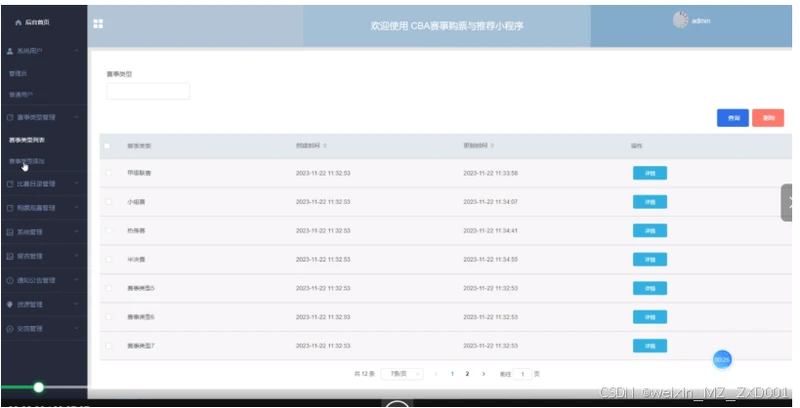
Task: Open 详情 for 赛事类型7 row
Action: click(650, 346)
